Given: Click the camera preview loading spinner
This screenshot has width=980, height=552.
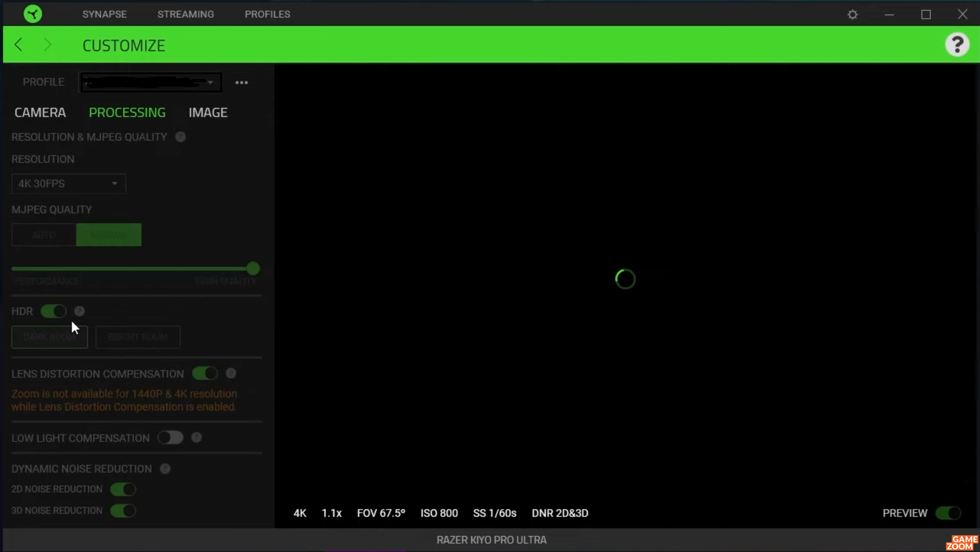Looking at the screenshot, I should (x=625, y=279).
